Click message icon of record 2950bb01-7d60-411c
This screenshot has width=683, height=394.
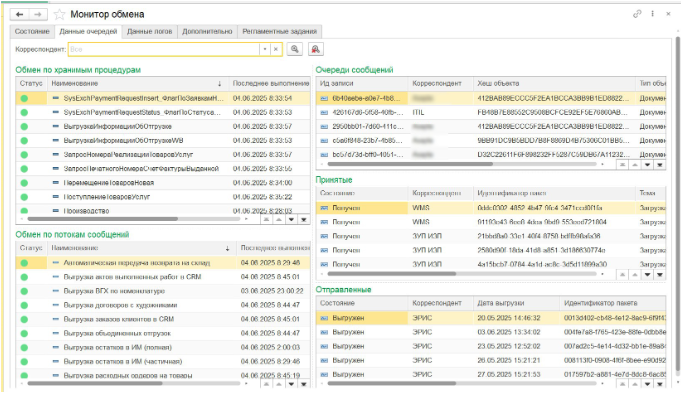pos(324,126)
